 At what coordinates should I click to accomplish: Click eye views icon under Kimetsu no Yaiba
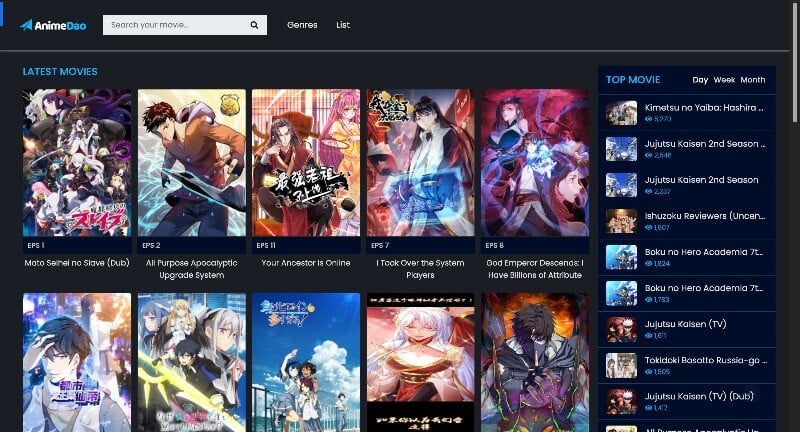(648, 119)
